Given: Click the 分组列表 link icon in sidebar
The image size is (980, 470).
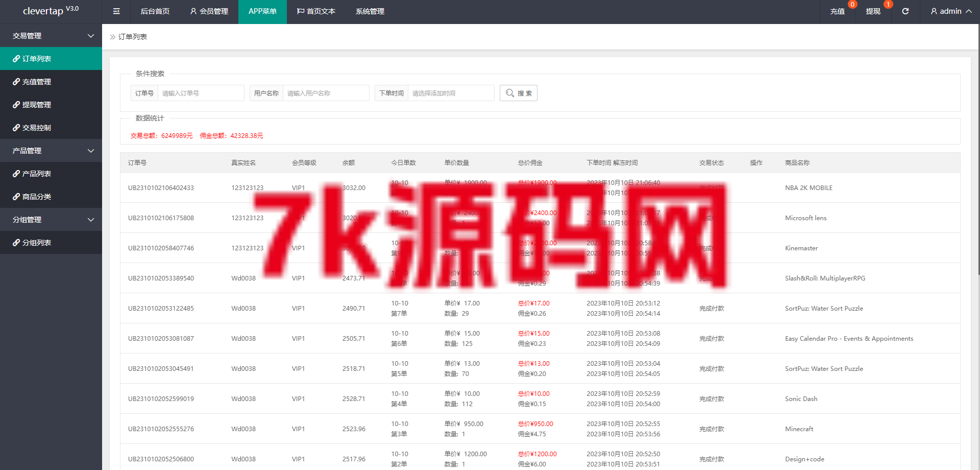Looking at the screenshot, I should coord(16,243).
